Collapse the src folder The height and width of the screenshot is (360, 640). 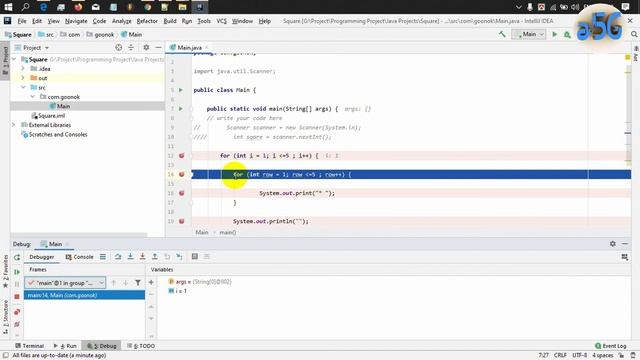click(x=23, y=87)
